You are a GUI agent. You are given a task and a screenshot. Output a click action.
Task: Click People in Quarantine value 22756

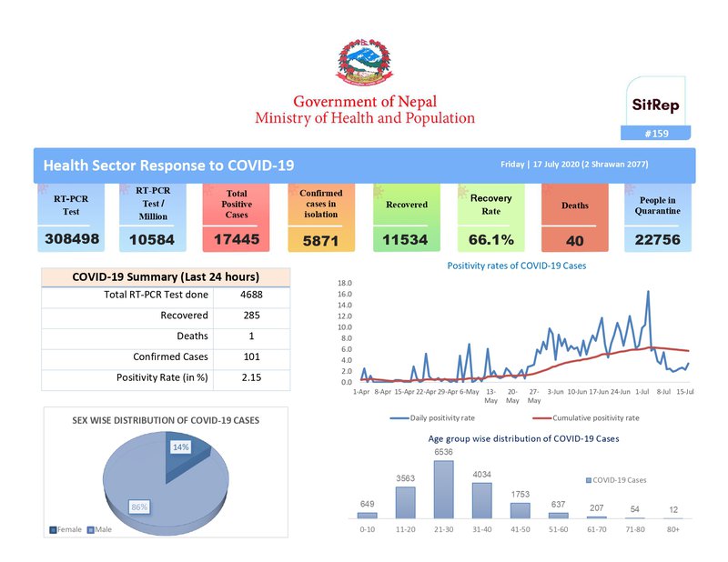[657, 239]
